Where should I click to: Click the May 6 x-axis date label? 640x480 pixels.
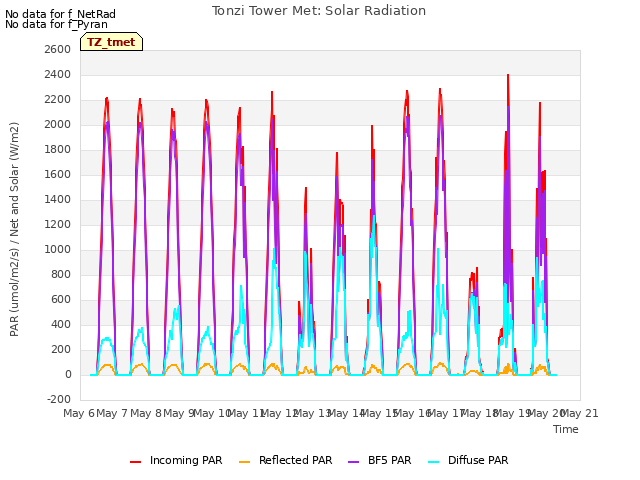pyautogui.click(x=78, y=413)
